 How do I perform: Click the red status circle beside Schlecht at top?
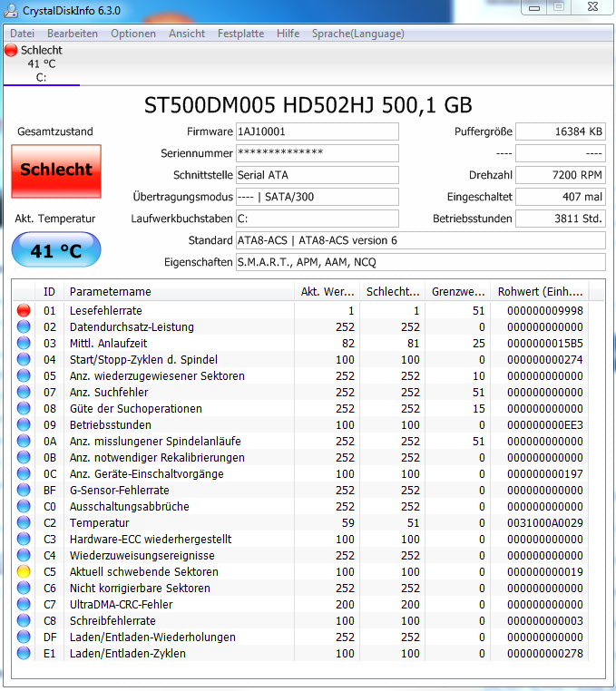coord(11,50)
